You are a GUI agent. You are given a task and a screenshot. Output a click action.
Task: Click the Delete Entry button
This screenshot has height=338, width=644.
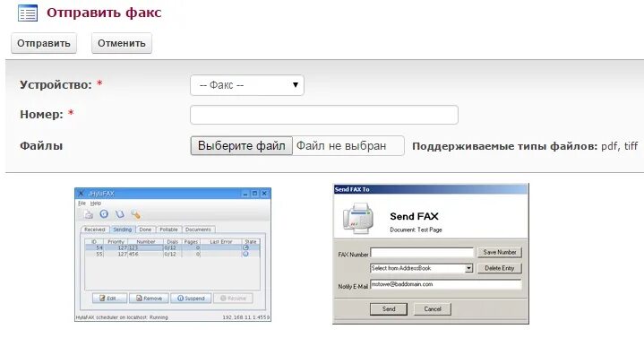500,268
